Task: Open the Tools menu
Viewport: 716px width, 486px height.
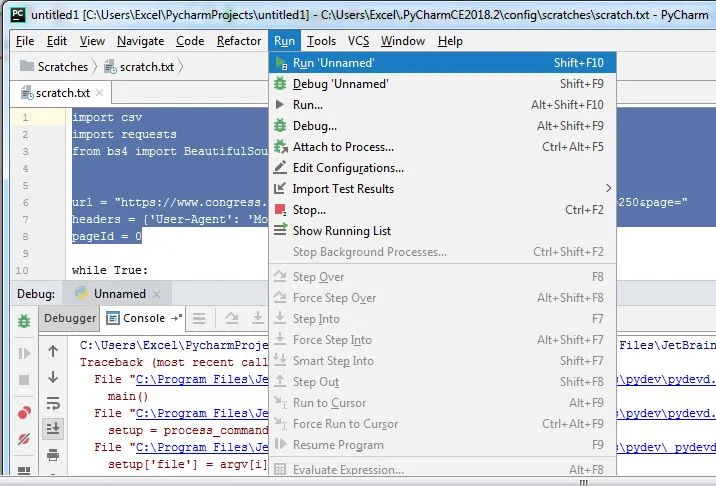Action: (x=321, y=41)
